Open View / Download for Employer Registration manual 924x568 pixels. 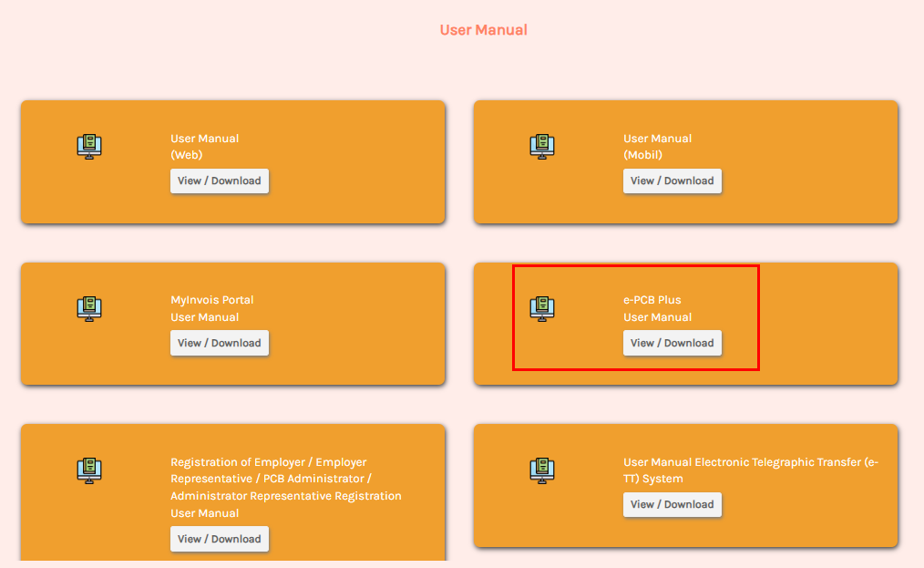click(x=220, y=539)
